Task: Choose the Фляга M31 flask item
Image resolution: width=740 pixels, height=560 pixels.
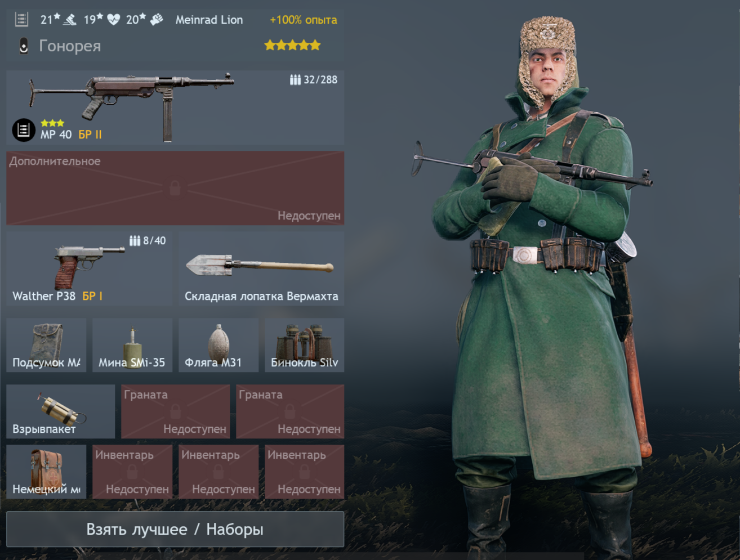Action: [219, 345]
